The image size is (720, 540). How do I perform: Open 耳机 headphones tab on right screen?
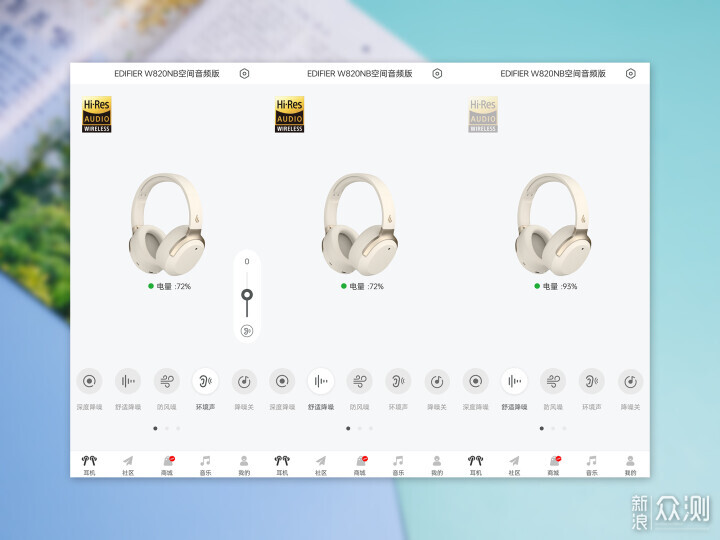(x=475, y=465)
